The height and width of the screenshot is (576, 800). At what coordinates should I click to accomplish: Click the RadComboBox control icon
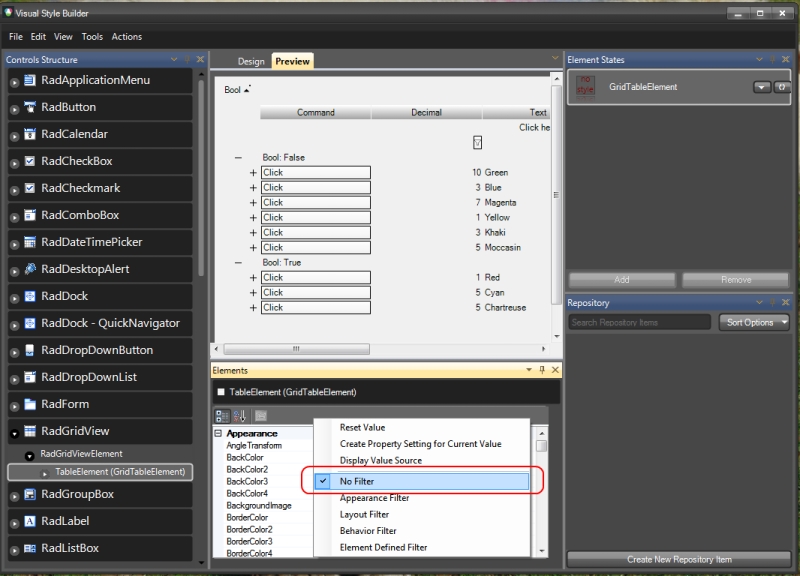(30, 215)
